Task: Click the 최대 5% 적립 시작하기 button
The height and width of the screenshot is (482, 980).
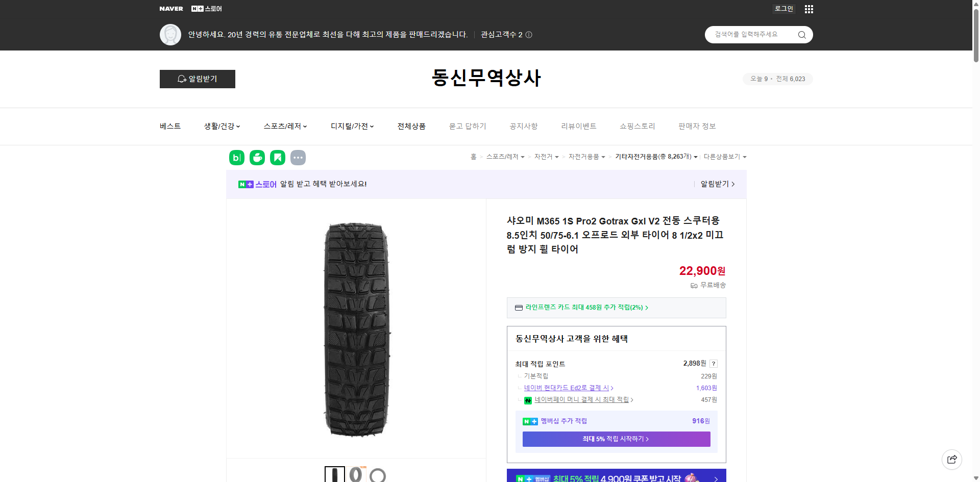Action: (616, 439)
